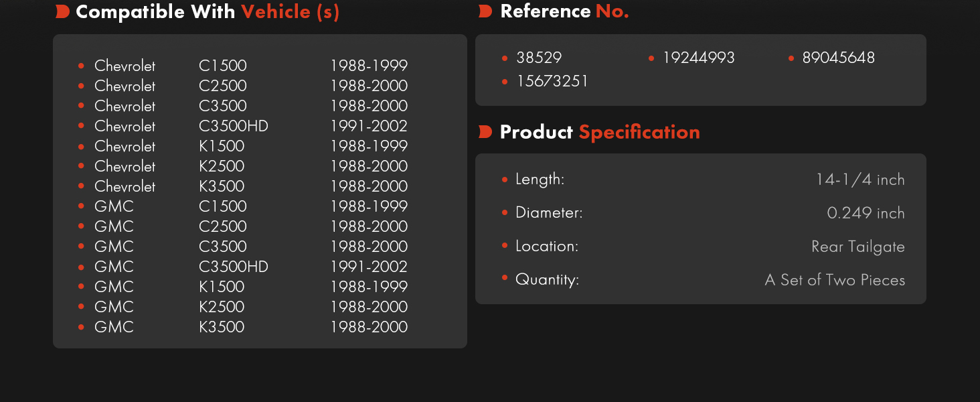Click years "1991-2002" for Chevrolet C3500HD
Screen dimensions: 980x402
point(369,126)
